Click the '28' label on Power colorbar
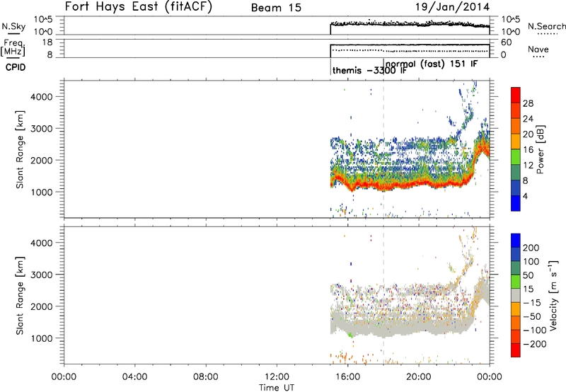Viewport: 566px width, 392px height. [528, 103]
